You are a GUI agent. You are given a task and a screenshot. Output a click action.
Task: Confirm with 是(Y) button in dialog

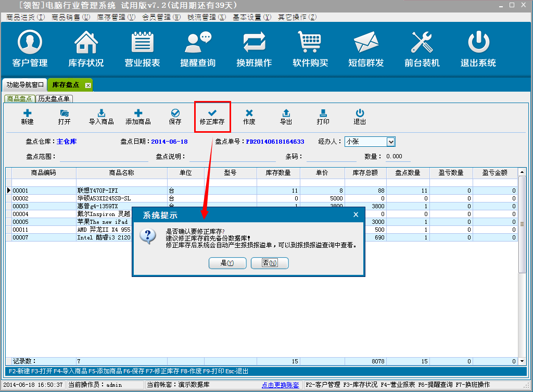point(227,263)
